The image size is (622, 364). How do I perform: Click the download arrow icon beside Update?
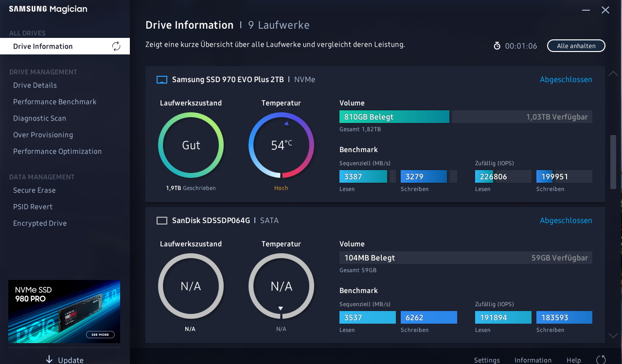(x=49, y=360)
